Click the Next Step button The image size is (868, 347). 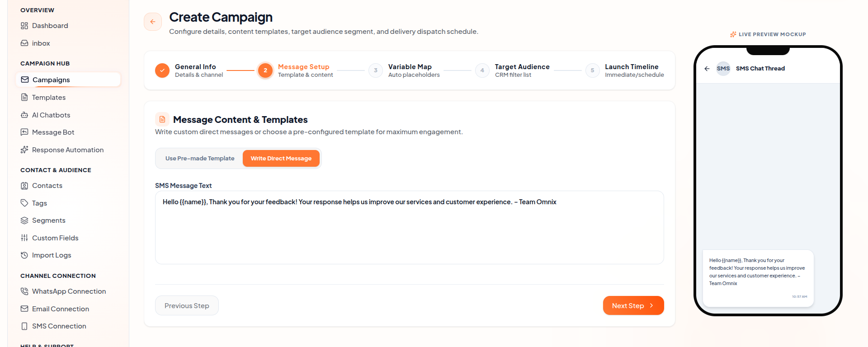pyautogui.click(x=633, y=306)
